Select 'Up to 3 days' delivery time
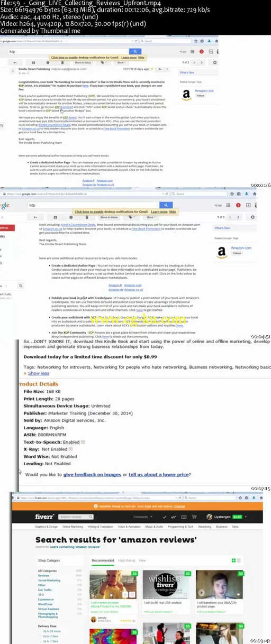The image size is (271, 644). click(x=49, y=637)
